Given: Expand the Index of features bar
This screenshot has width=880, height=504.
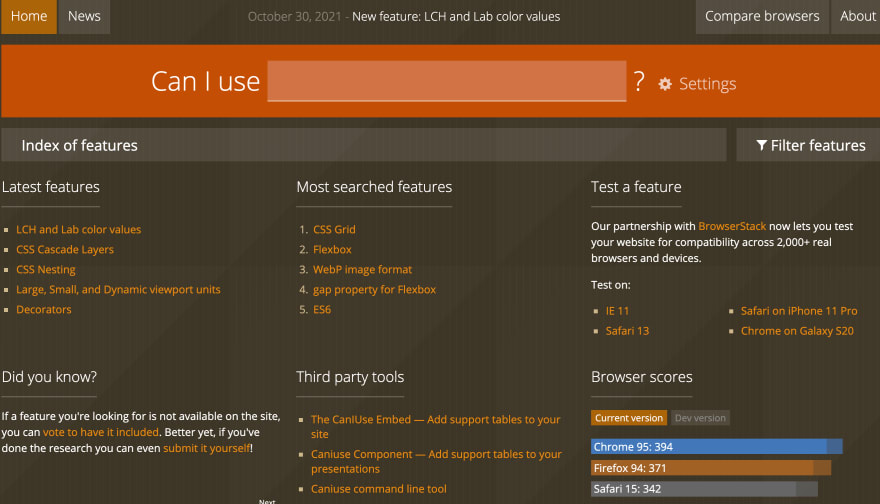Looking at the screenshot, I should [364, 145].
